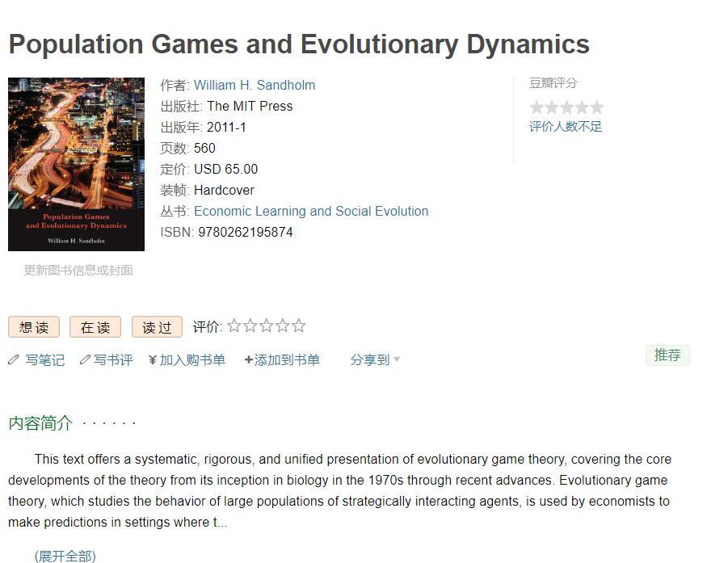The image size is (728, 563).
Task: Click 更新图书信息或封面 link
Action: 78,271
